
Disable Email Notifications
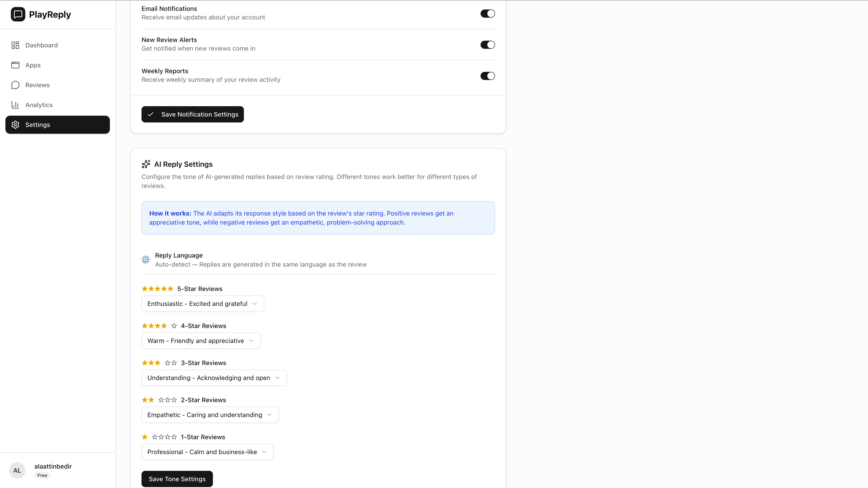point(488,14)
